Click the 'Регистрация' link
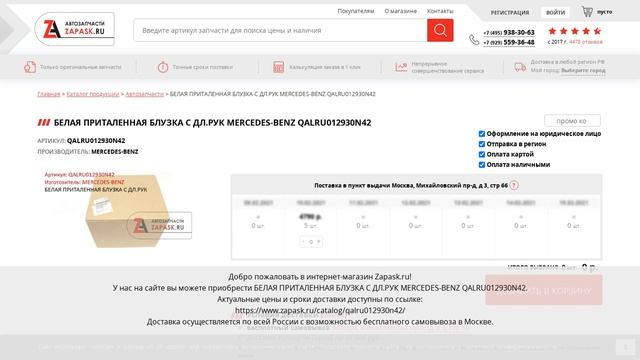This screenshot has height=360, width=640. click(x=510, y=13)
